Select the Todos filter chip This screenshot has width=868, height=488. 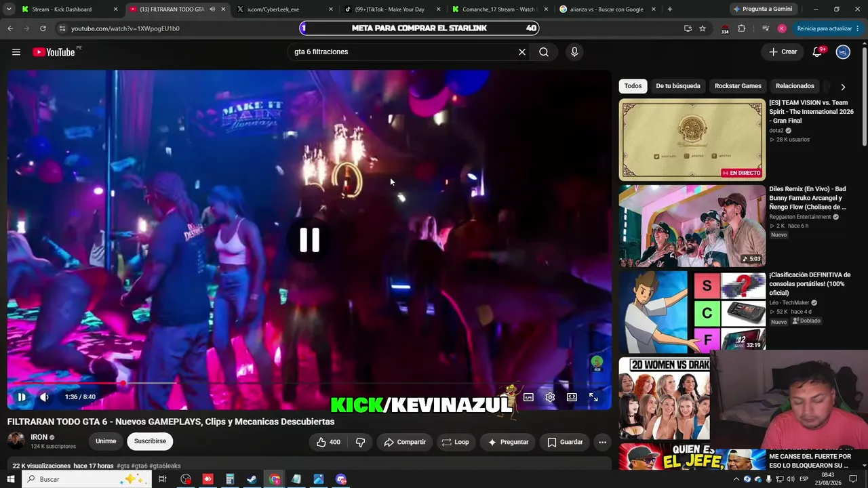pos(633,86)
